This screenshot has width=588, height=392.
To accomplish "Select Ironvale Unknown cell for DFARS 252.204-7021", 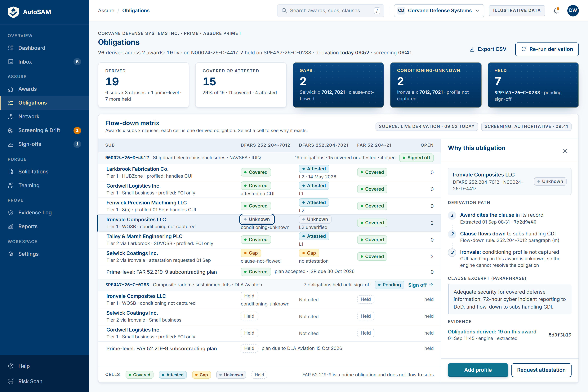I will [x=315, y=219].
